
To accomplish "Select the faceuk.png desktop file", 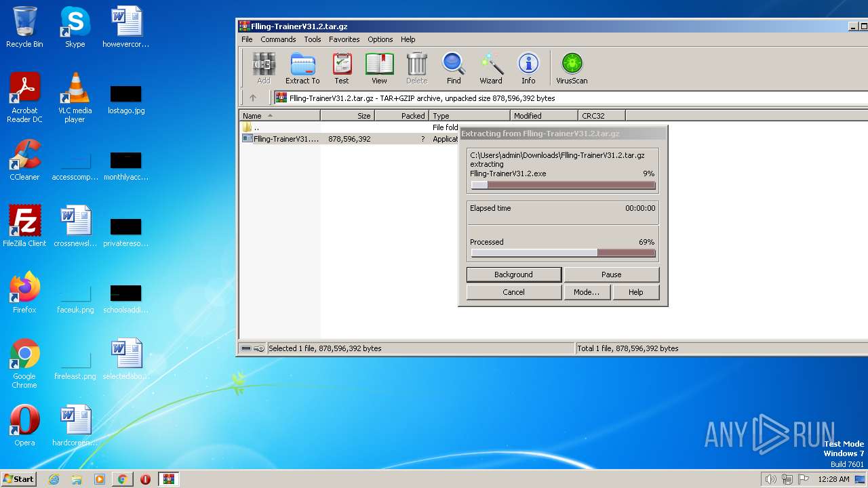I will click(75, 298).
